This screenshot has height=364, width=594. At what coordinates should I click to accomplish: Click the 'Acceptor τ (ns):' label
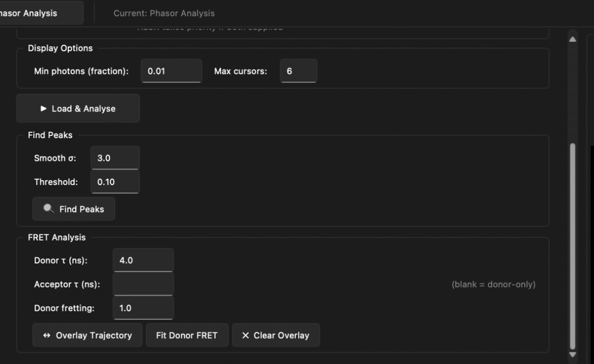point(67,284)
